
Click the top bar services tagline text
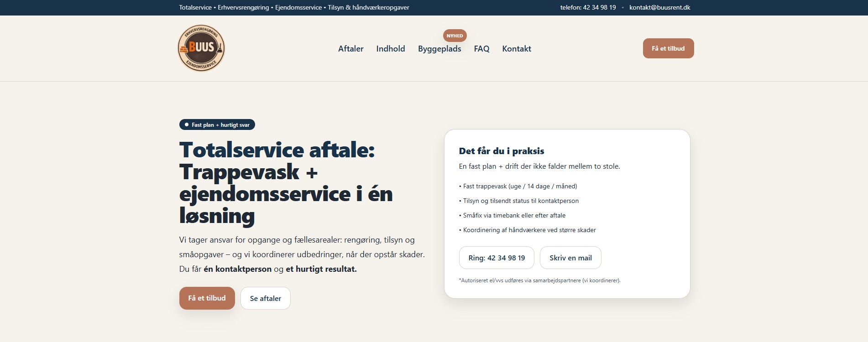(x=294, y=7)
